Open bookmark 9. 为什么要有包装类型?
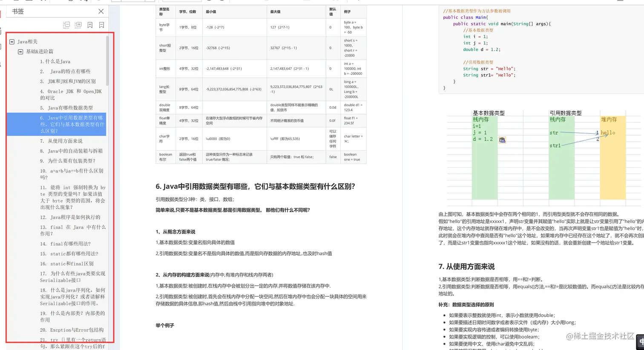The height and width of the screenshot is (350, 644). click(x=68, y=161)
